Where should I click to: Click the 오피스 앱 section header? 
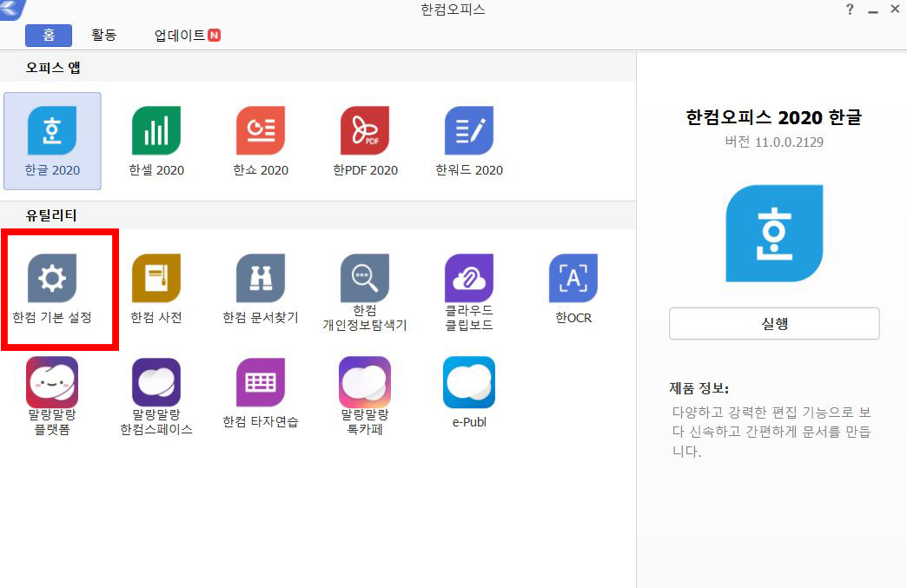point(53,68)
